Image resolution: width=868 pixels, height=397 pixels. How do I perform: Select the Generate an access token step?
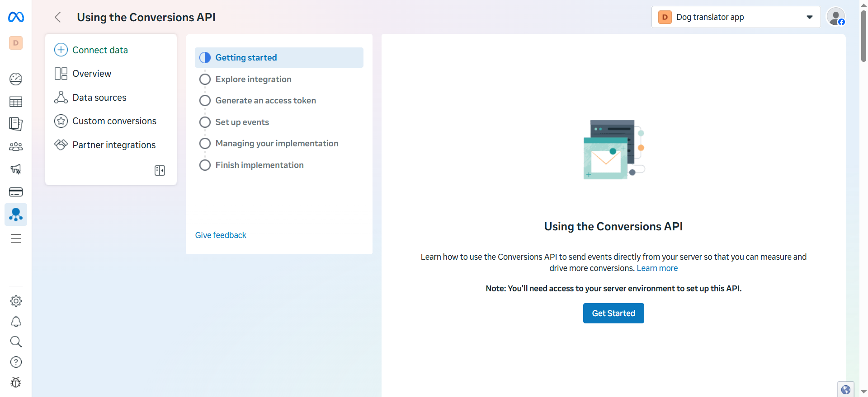(x=279, y=100)
